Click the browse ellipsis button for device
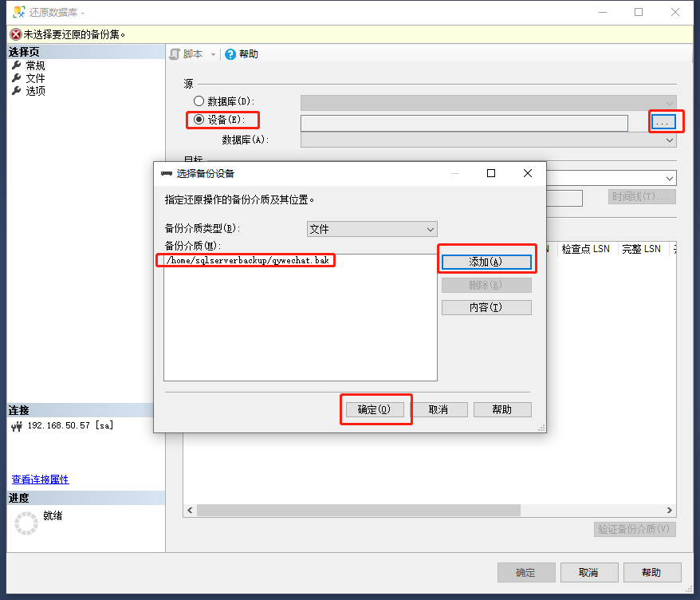Image resolution: width=700 pixels, height=600 pixels. 664,122
